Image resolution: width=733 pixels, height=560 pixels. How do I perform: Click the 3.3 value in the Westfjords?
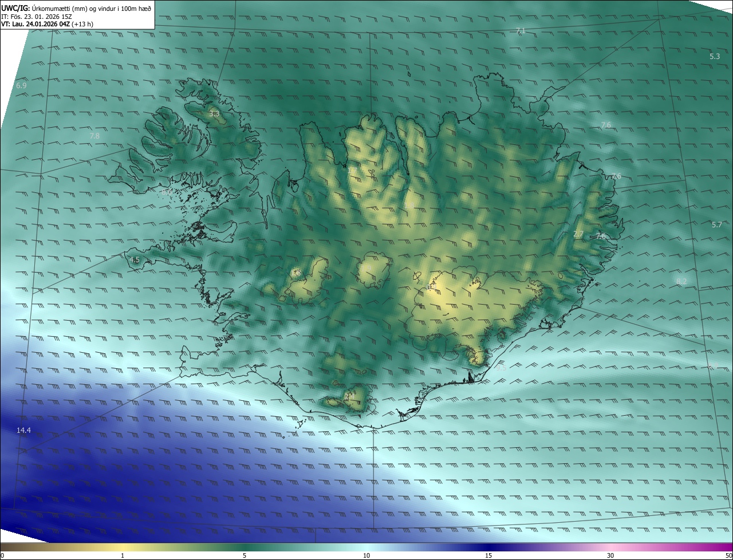214,114
